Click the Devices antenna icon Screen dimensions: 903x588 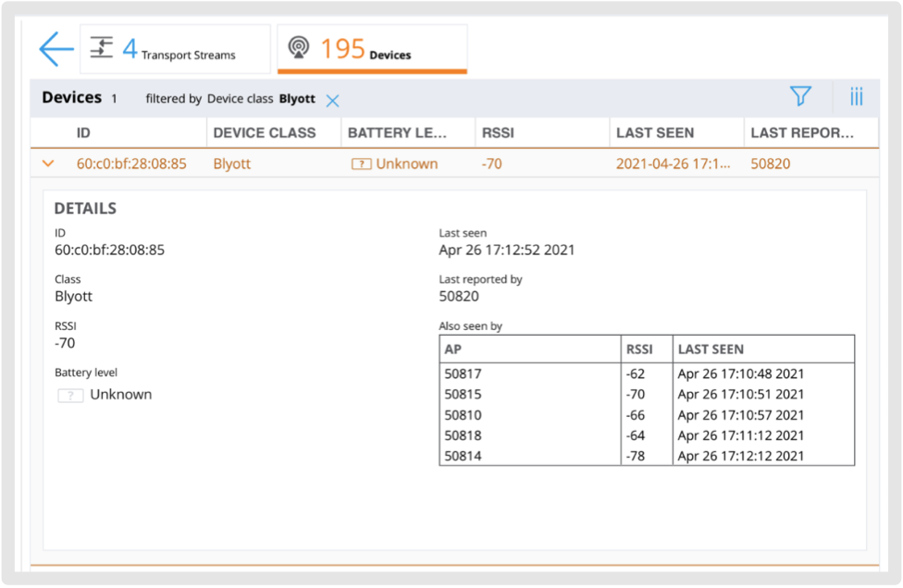click(298, 48)
